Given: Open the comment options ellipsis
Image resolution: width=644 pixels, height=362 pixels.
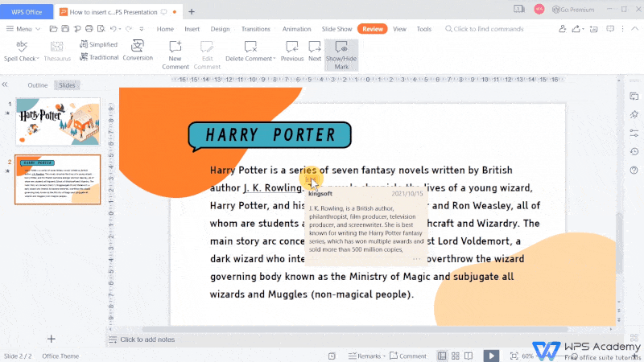Looking at the screenshot, I should coord(416,258).
